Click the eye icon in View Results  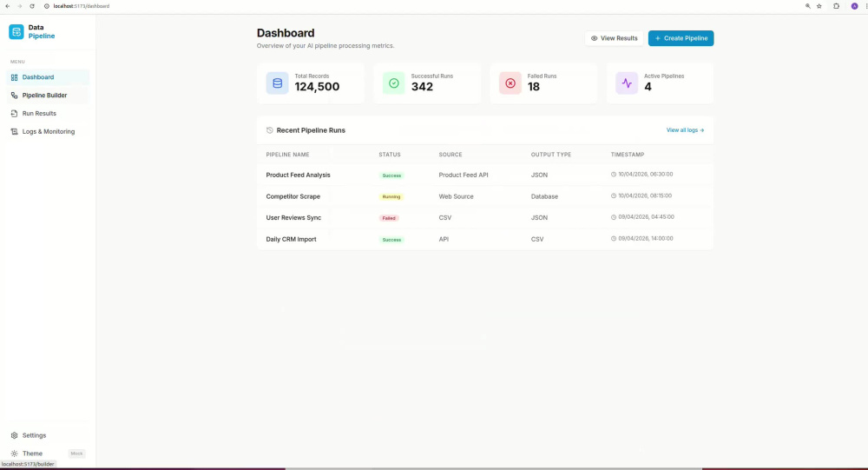594,38
